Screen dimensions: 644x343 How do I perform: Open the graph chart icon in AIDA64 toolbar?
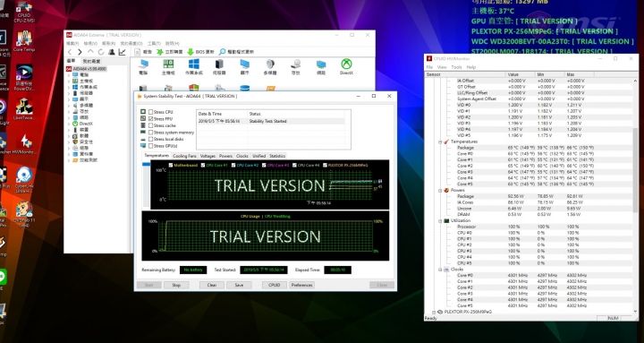click(122, 52)
